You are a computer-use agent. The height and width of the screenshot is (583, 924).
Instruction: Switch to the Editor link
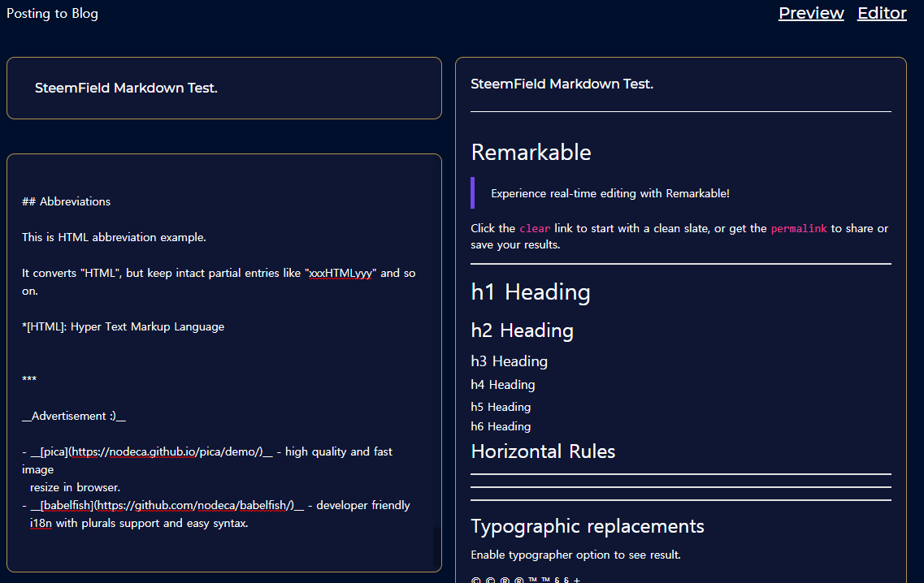point(882,13)
